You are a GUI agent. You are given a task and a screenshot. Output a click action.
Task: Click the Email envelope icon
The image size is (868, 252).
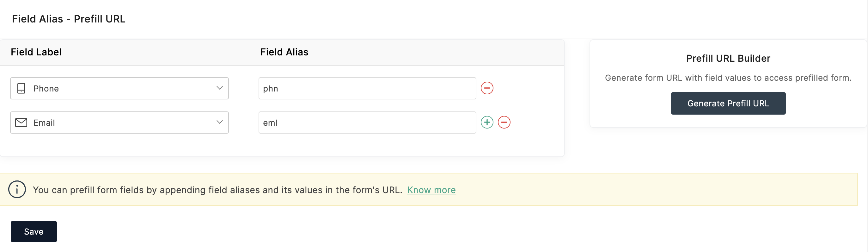click(21, 123)
